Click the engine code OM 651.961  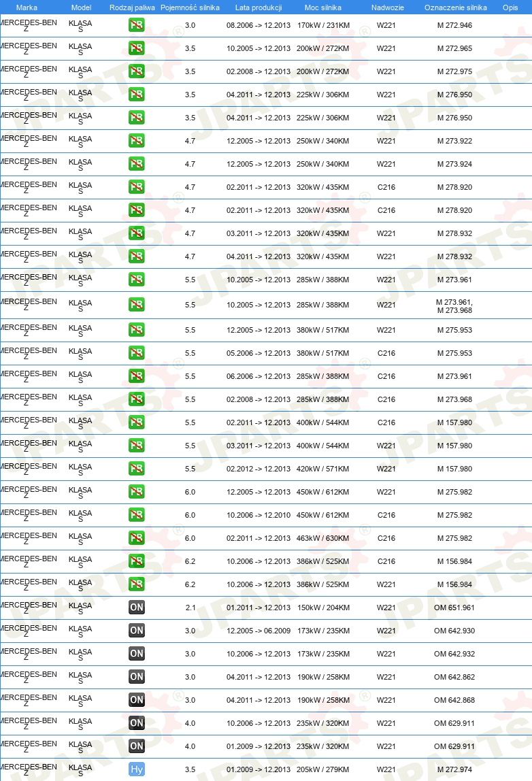(x=454, y=608)
